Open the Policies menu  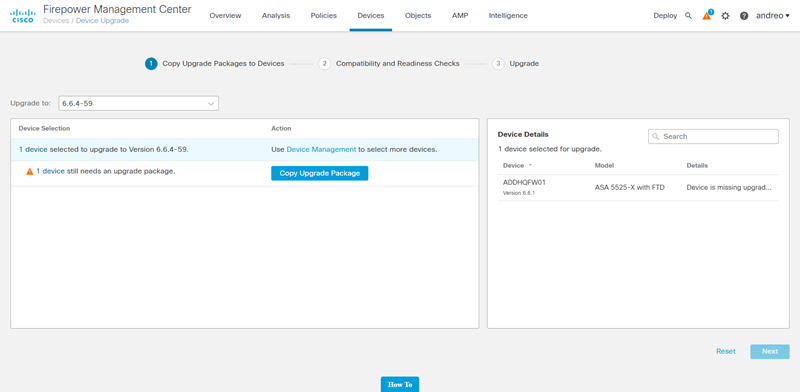tap(323, 16)
